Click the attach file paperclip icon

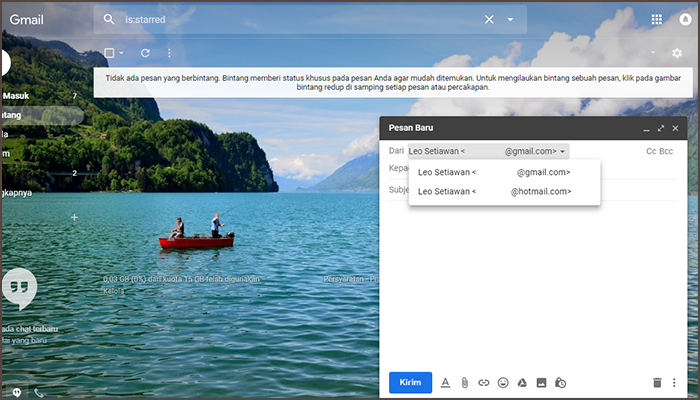click(464, 382)
